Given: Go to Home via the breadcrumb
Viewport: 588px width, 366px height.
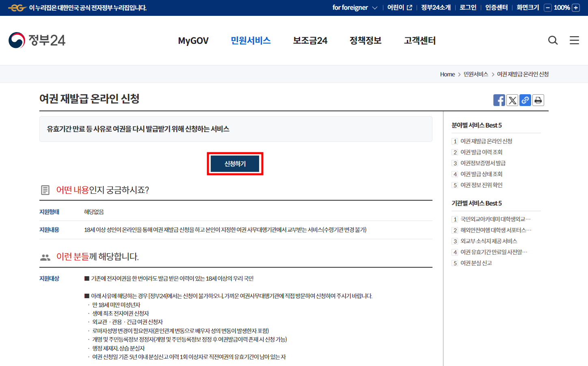Looking at the screenshot, I should coord(447,74).
